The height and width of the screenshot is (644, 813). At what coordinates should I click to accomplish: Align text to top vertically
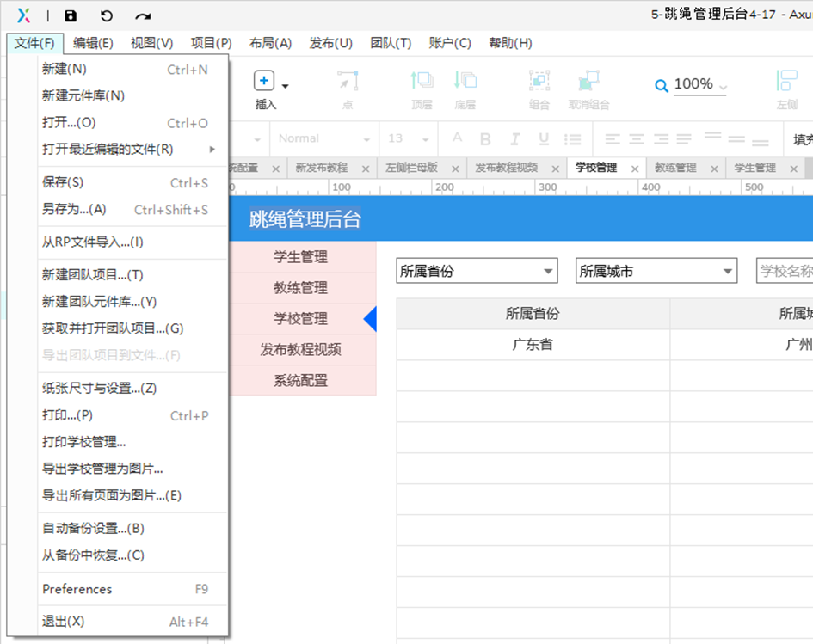pos(712,136)
